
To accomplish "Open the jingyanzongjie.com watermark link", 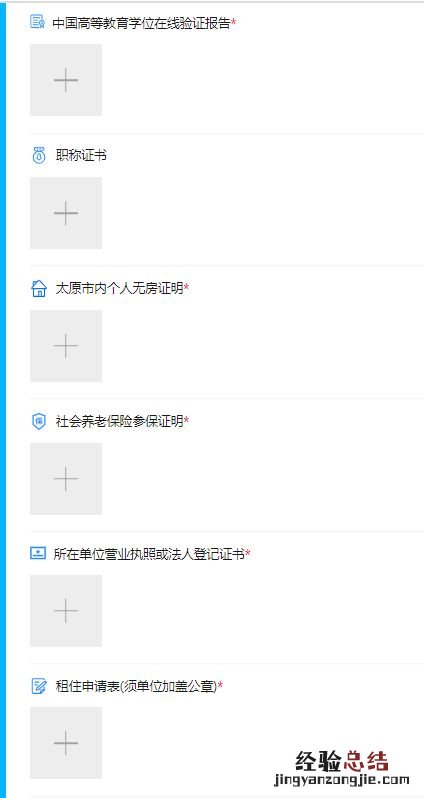I will (x=342, y=780).
